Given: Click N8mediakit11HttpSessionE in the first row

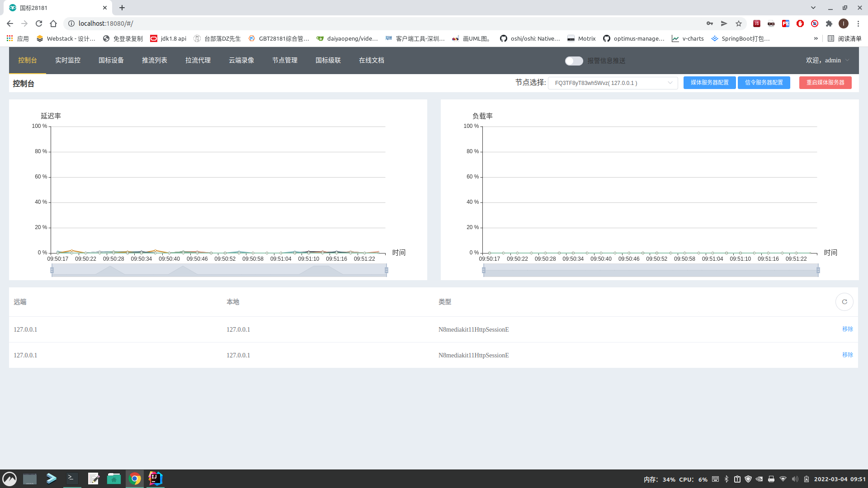Looking at the screenshot, I should [x=473, y=329].
